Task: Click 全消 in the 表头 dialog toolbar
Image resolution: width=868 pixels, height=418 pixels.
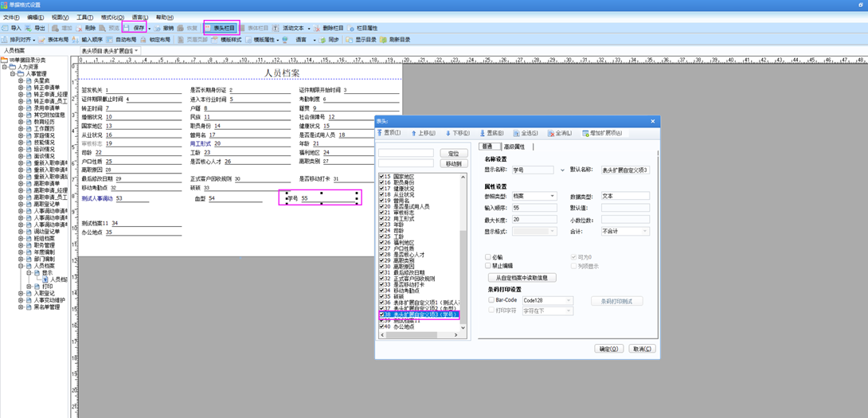Action: tap(559, 134)
